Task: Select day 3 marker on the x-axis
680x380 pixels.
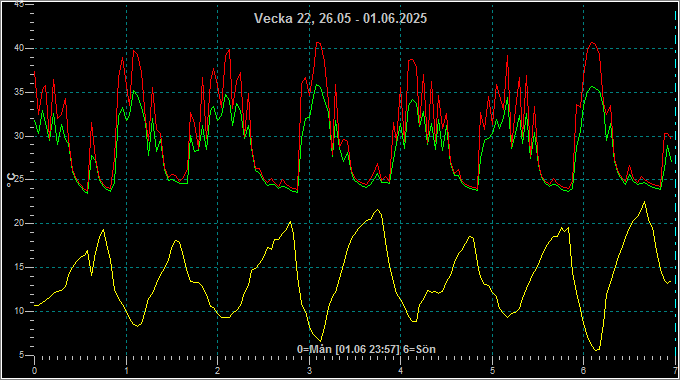Action: tap(309, 371)
